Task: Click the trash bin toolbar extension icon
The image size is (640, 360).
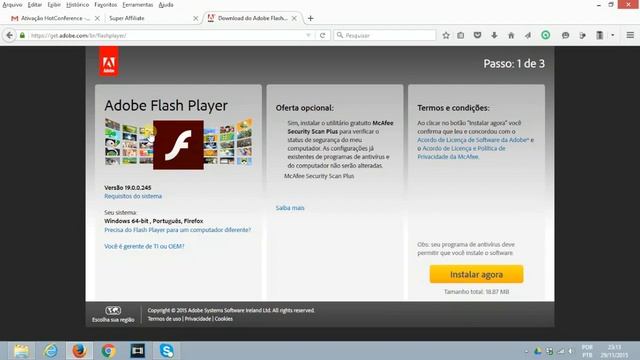Action: 600,36
